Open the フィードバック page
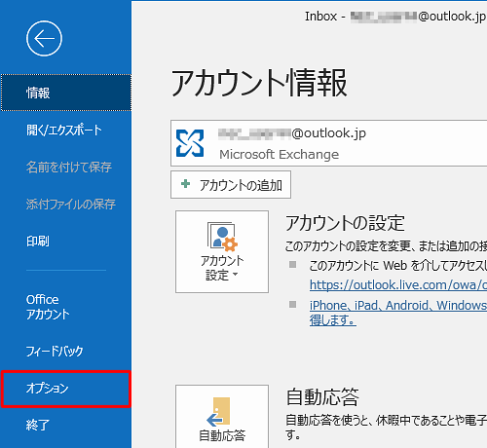Viewport: 487px width, 448px height. pos(66,351)
